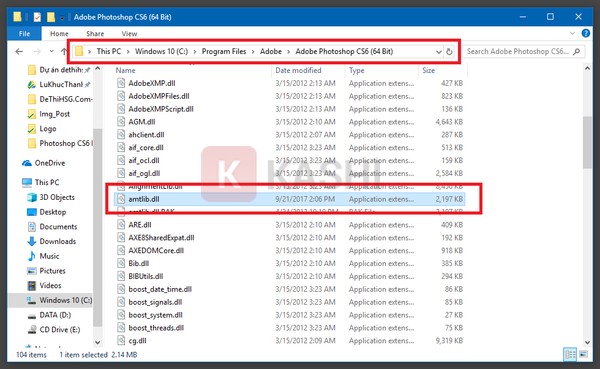Select the Bib.dll file

click(139, 263)
